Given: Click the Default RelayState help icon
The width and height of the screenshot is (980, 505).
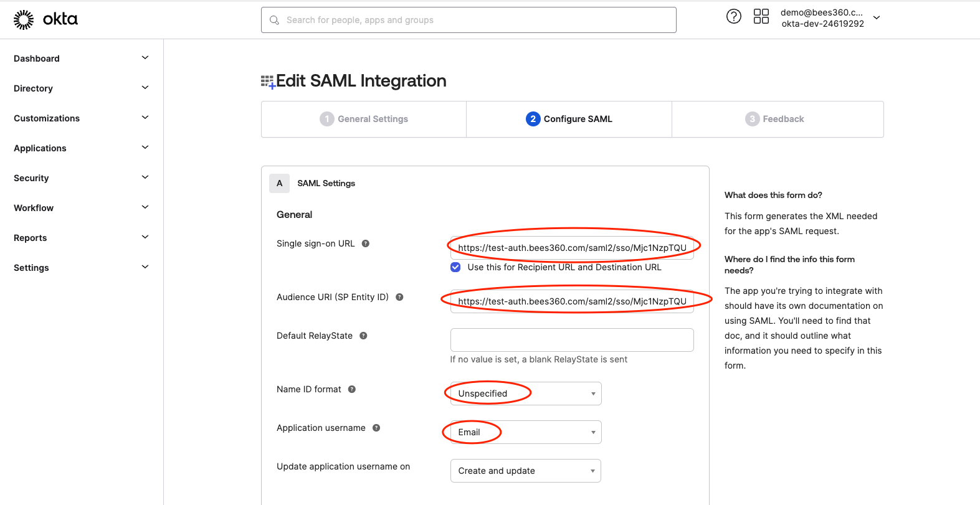Looking at the screenshot, I should click(363, 336).
